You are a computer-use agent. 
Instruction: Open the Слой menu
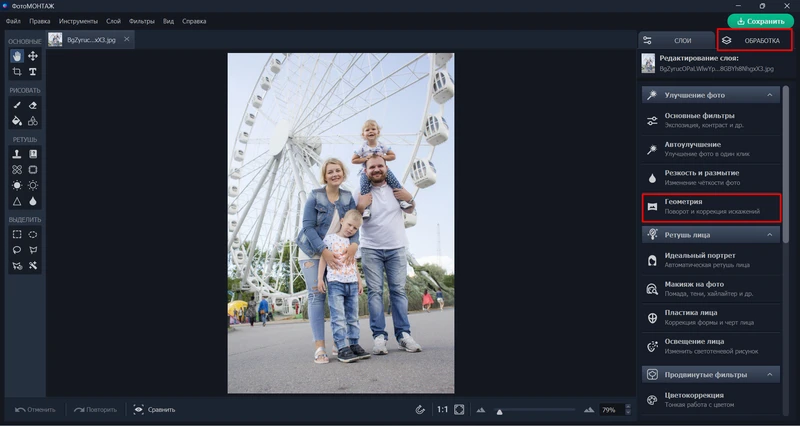point(113,21)
